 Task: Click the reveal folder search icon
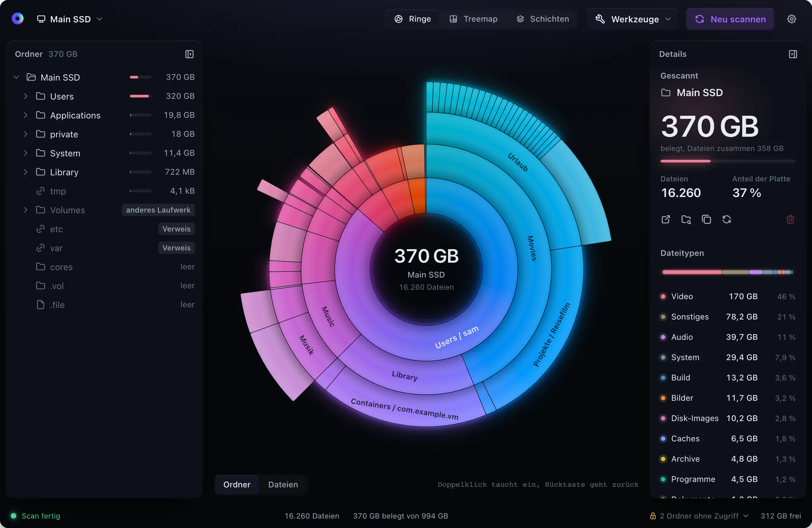point(686,219)
